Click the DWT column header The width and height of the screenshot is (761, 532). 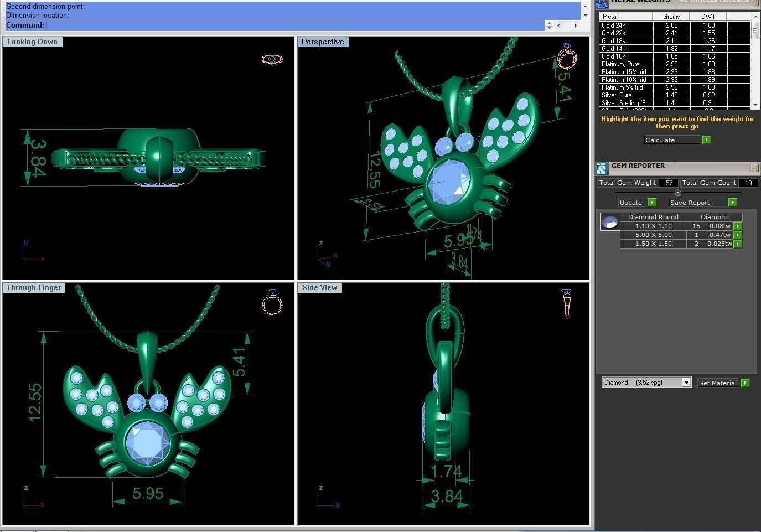tap(708, 17)
